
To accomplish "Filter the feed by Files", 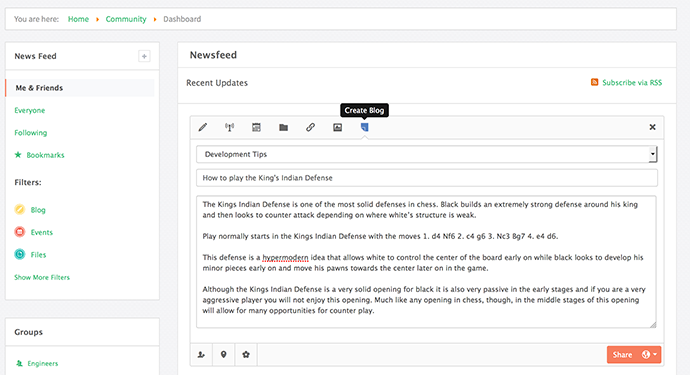I will tap(38, 254).
